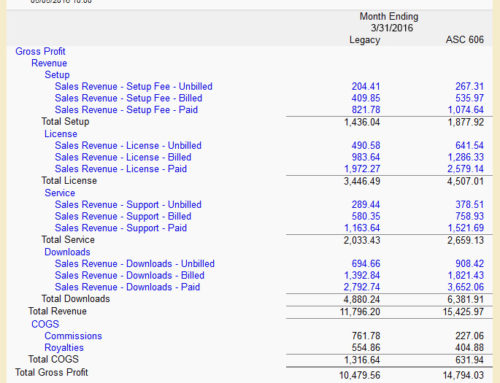Click Legacy amount 821.78
500x383 pixels.
click(366, 110)
